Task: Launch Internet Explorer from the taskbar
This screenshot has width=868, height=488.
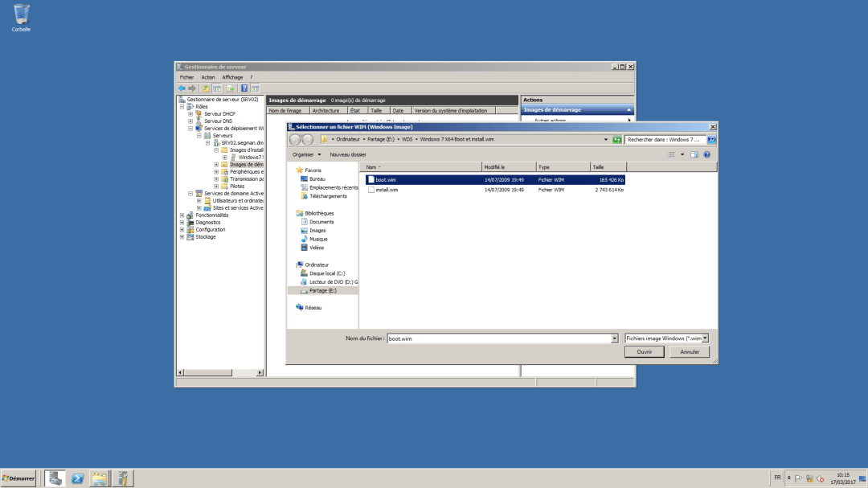Action: click(x=77, y=478)
